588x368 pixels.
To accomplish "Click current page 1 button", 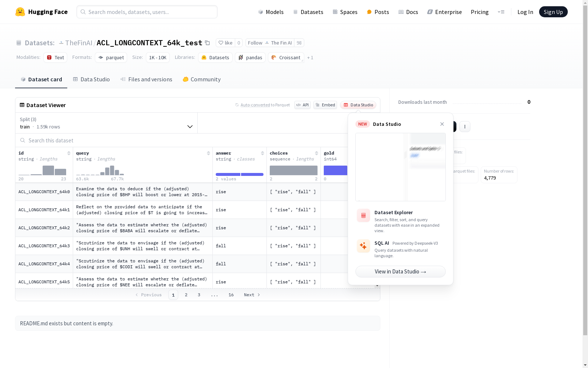I will pos(173,295).
